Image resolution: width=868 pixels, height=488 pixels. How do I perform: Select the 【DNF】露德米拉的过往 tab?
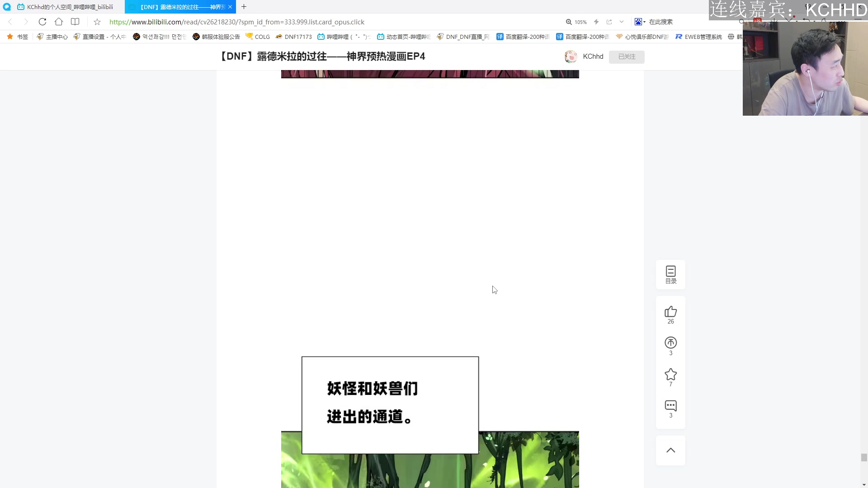click(x=180, y=7)
